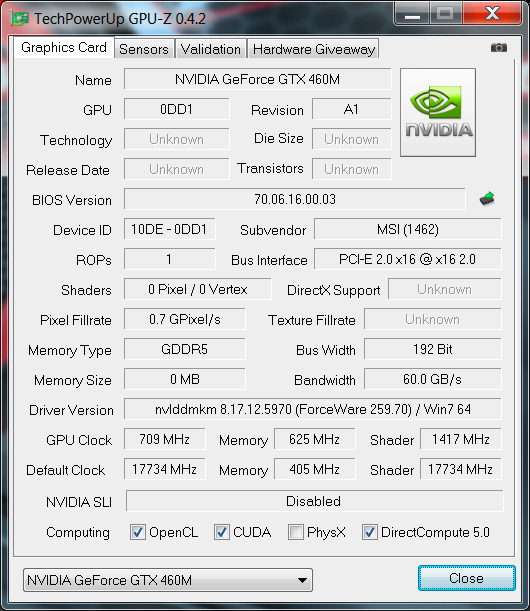Click the Die Size field showing Unknown
The width and height of the screenshot is (530, 611).
point(352,139)
